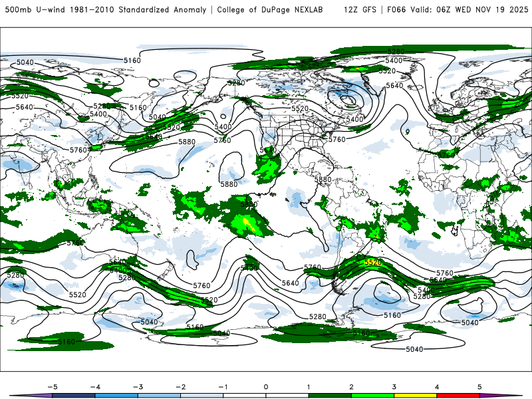This screenshot has height=399, width=532.
Task: Click the '-3' colorbar tick label
Action: [x=138, y=387]
